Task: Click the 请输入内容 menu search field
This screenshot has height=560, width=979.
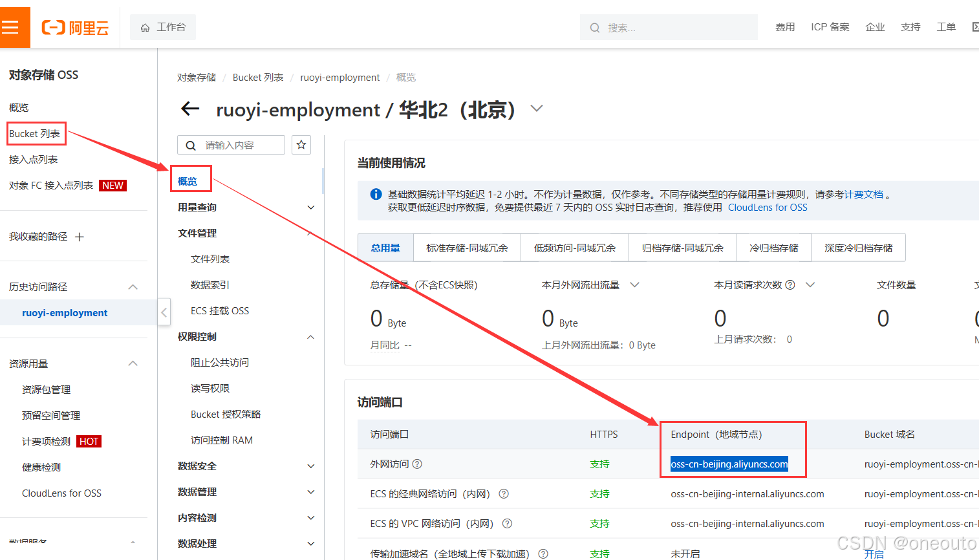Action: click(x=231, y=145)
